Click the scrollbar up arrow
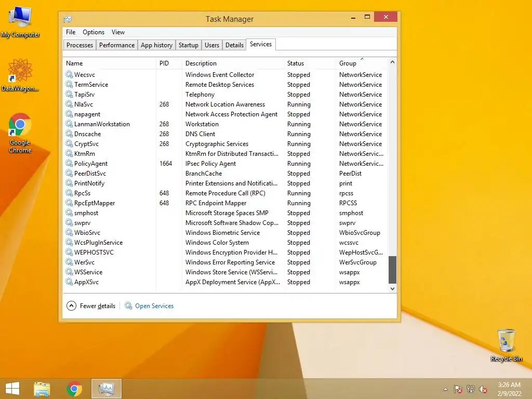Viewport: 532px width, 399px height. (x=393, y=62)
